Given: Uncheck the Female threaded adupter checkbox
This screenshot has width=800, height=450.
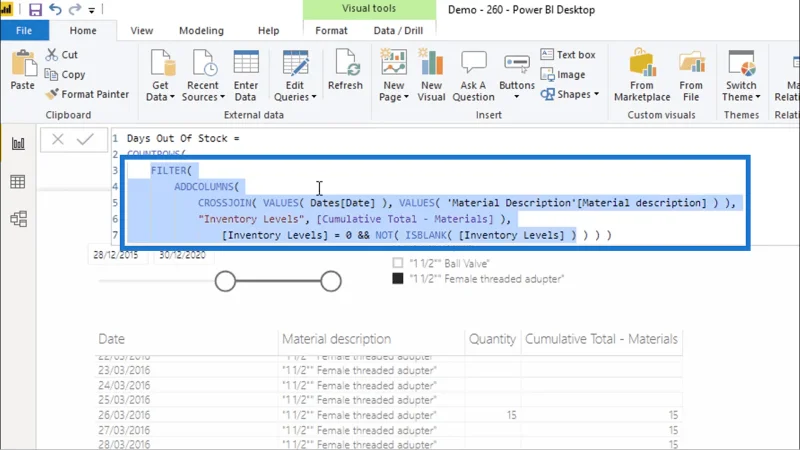Looking at the screenshot, I should coord(398,279).
